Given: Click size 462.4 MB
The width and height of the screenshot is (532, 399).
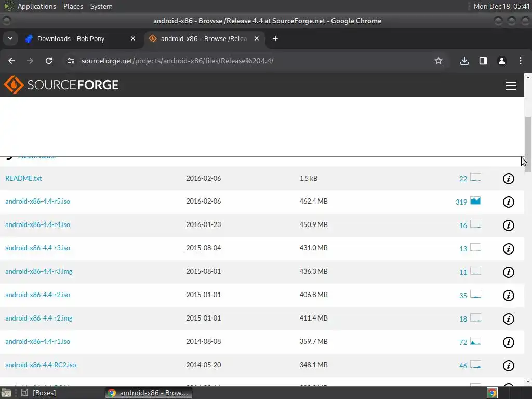Looking at the screenshot, I should tap(313, 201).
